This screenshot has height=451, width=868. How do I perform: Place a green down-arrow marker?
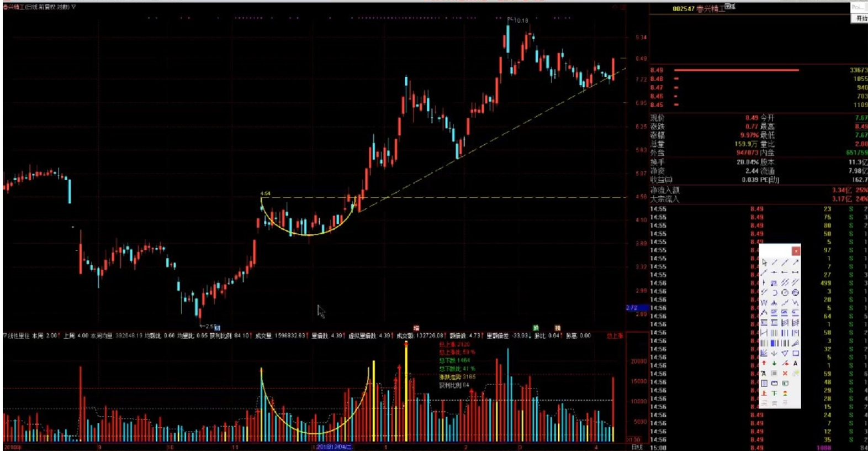coord(775,363)
